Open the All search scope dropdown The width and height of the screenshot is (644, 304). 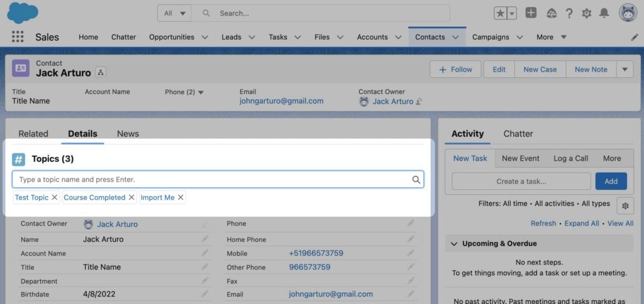tap(175, 13)
